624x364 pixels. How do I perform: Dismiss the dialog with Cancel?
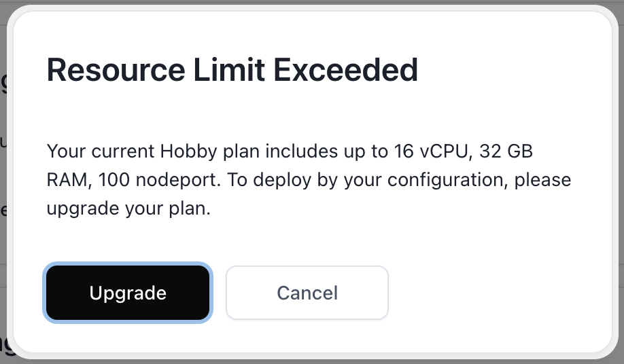click(307, 293)
